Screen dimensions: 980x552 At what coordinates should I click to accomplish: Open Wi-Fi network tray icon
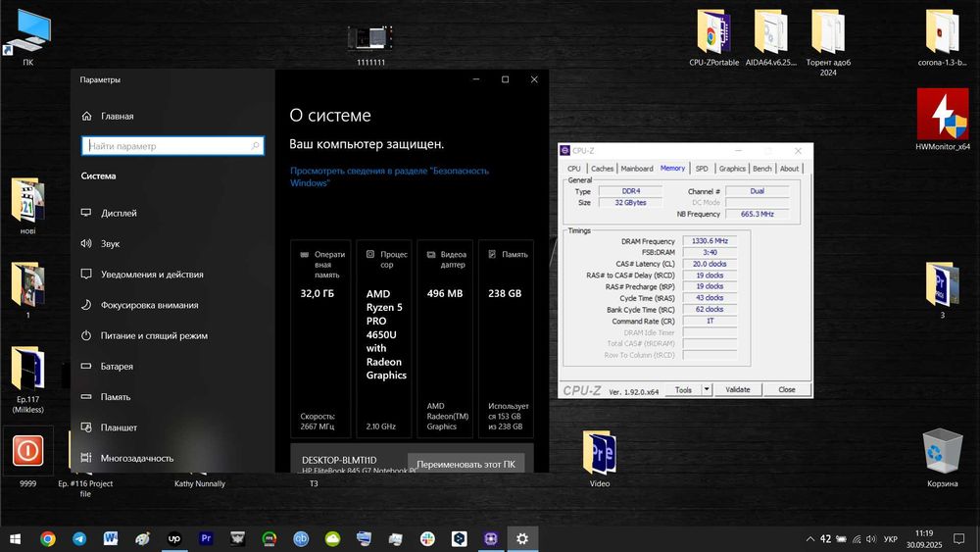[857, 538]
